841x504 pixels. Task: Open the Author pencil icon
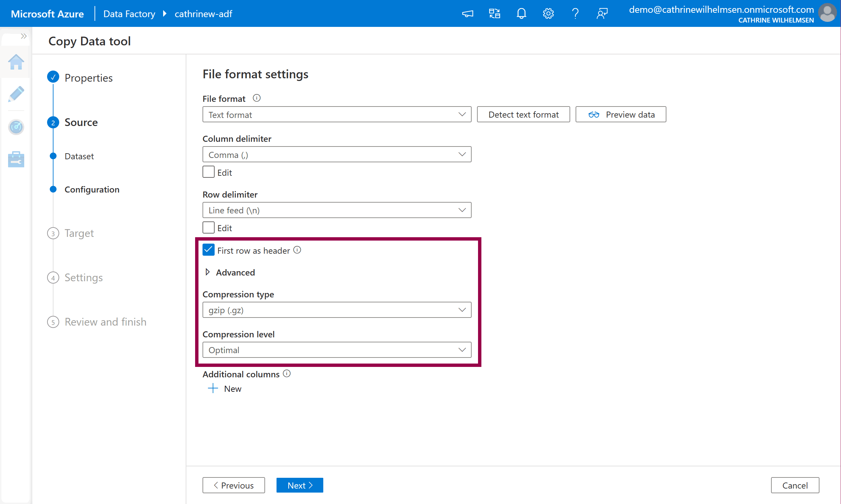(16, 94)
